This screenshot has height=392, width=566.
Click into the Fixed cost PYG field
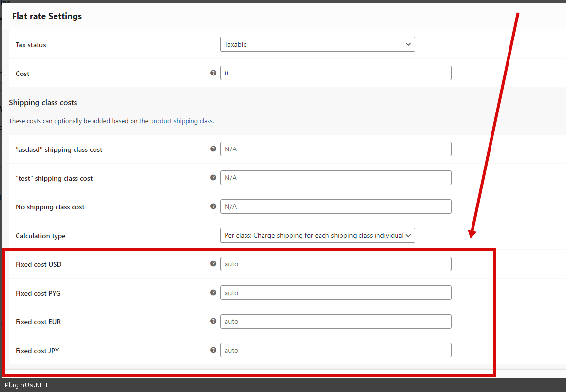coord(336,293)
